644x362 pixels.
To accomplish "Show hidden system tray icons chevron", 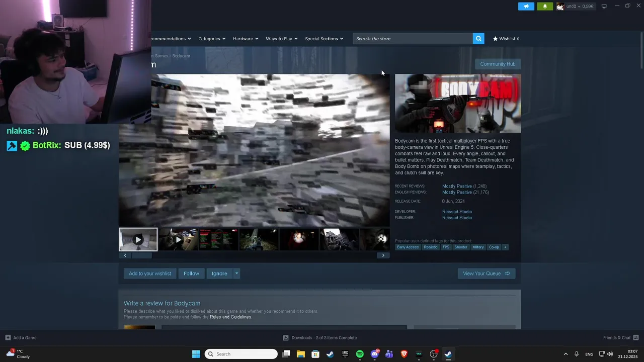I will 566,354.
